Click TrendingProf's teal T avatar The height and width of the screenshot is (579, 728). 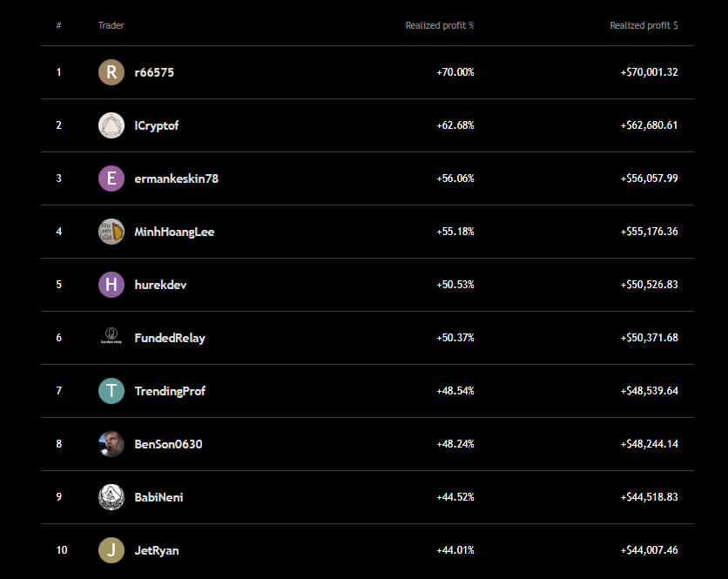click(x=111, y=391)
